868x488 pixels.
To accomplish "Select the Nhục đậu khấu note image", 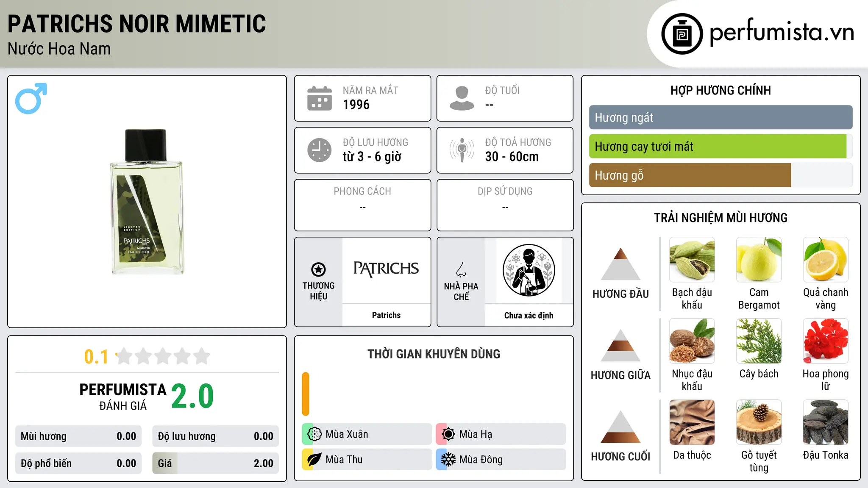I will coord(692,341).
